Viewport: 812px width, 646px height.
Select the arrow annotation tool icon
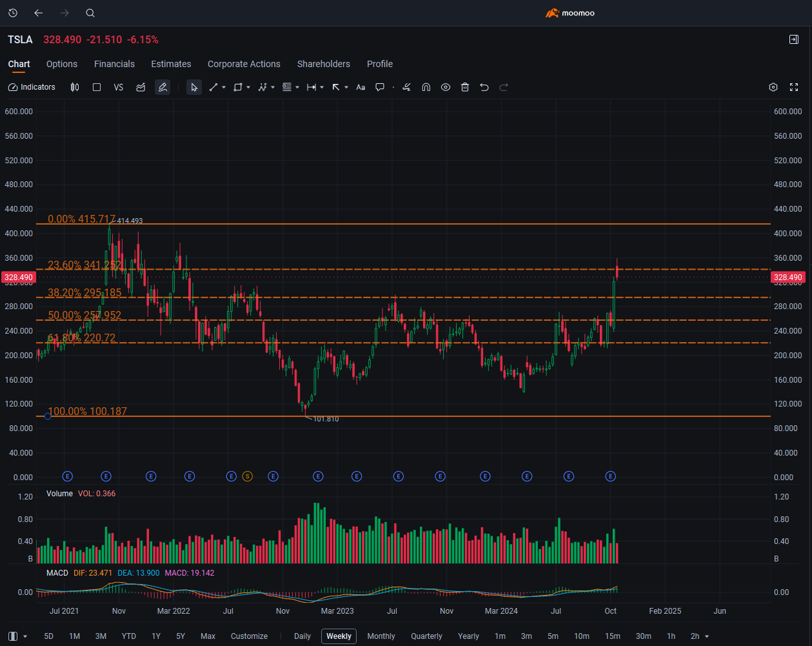tap(336, 87)
